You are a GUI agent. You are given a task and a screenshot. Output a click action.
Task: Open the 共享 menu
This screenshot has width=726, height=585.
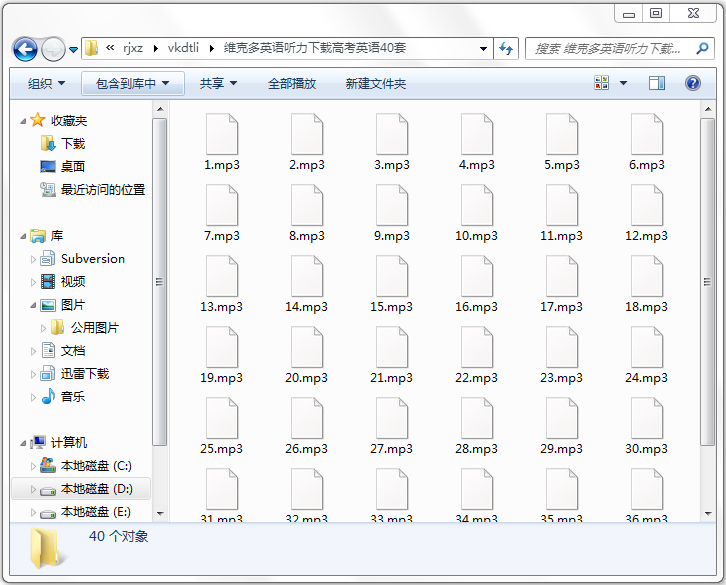coord(219,83)
